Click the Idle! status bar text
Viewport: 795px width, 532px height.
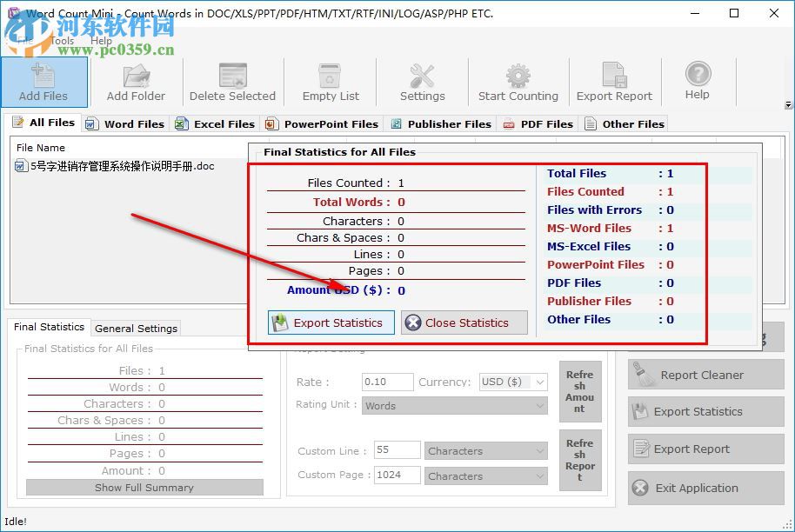click(15, 522)
